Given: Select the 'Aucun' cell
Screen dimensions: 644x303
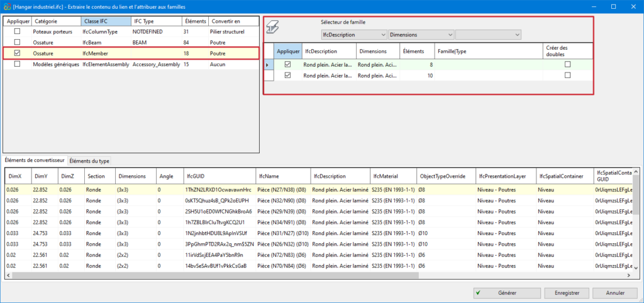Looking at the screenshot, I should [x=234, y=64].
